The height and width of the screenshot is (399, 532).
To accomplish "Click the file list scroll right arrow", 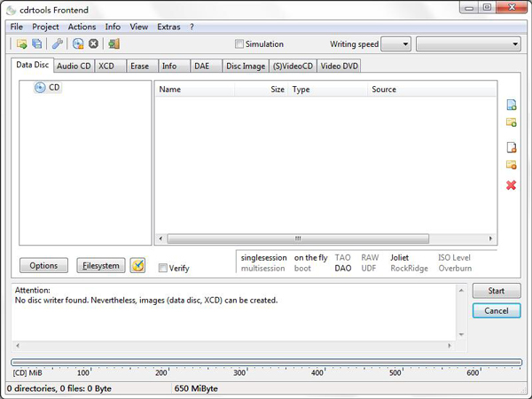I will (x=490, y=239).
